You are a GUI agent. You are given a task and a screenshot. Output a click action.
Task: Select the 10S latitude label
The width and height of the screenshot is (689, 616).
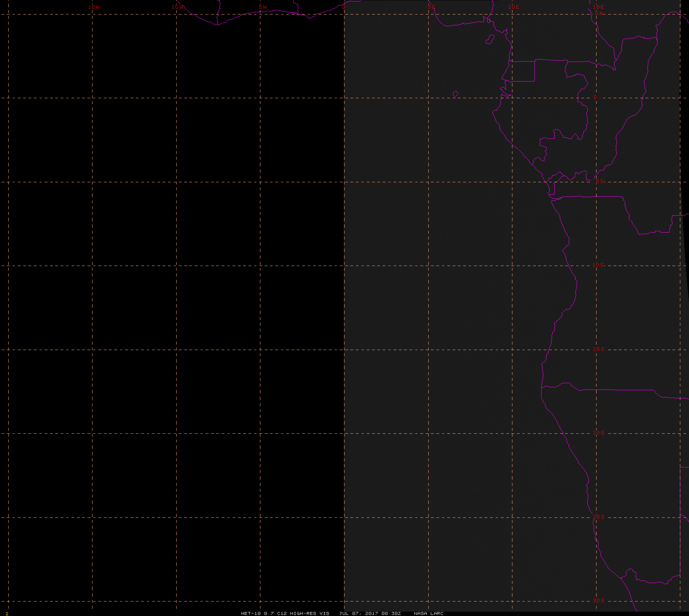coord(598,265)
